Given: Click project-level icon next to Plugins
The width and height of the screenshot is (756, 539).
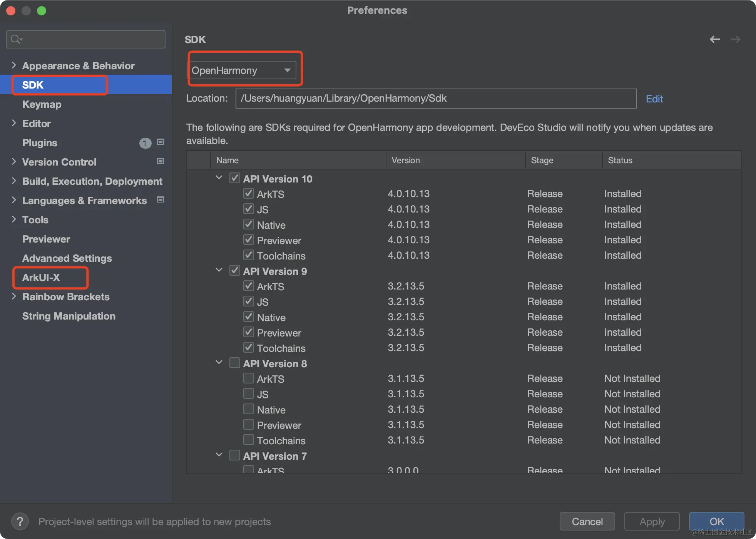Looking at the screenshot, I should pyautogui.click(x=161, y=142).
